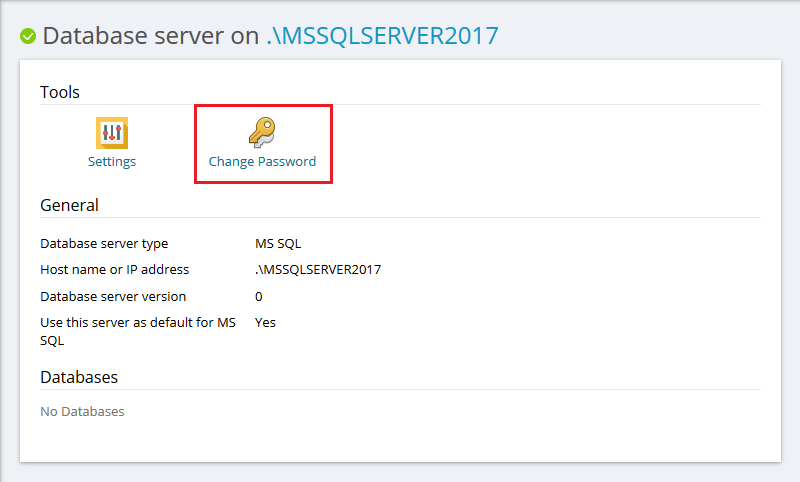
Task: Click the golden key Change Password icon
Action: pos(262,133)
